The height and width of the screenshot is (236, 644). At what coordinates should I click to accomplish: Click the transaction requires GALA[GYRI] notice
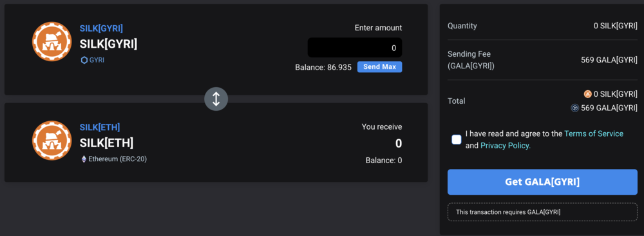(x=542, y=212)
